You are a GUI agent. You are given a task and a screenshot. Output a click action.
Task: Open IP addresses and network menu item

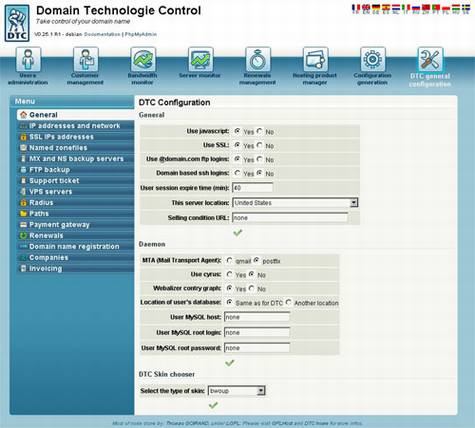(x=75, y=126)
